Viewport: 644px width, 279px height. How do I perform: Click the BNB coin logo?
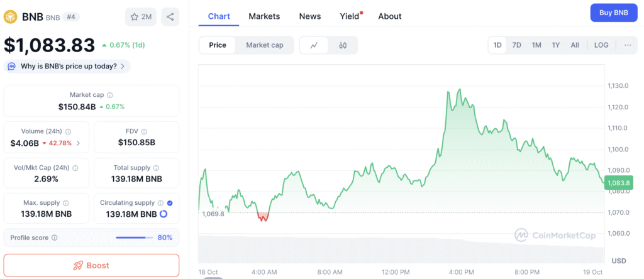(x=11, y=16)
